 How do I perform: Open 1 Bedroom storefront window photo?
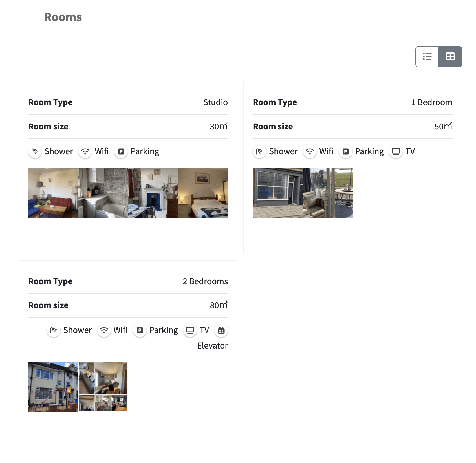(x=277, y=193)
